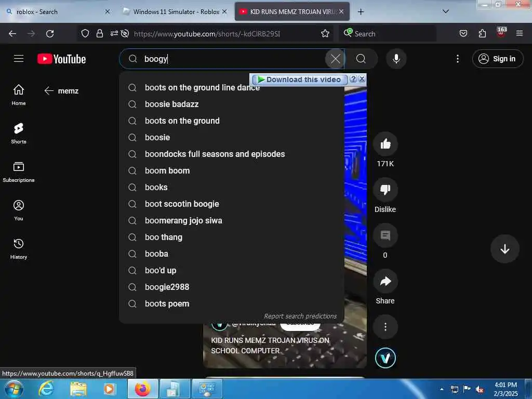Screen dimensions: 532x399
Task: Open History in the sidebar
Action: point(19,249)
